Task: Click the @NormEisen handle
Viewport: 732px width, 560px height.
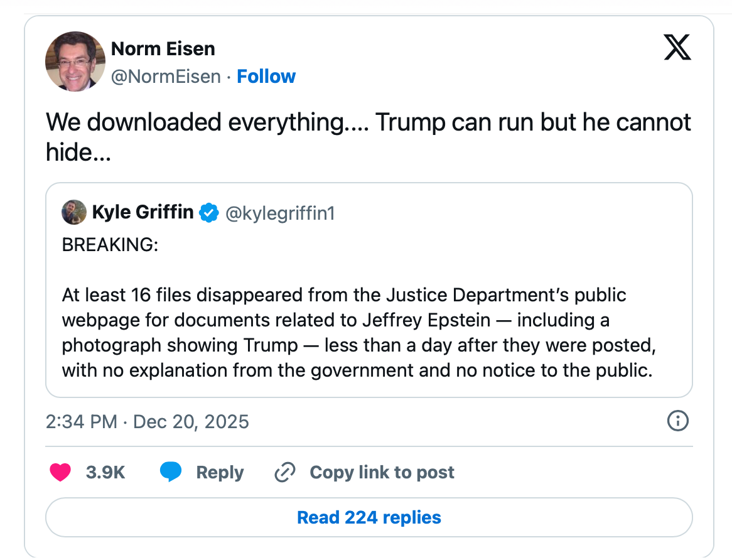Action: pyautogui.click(x=166, y=77)
